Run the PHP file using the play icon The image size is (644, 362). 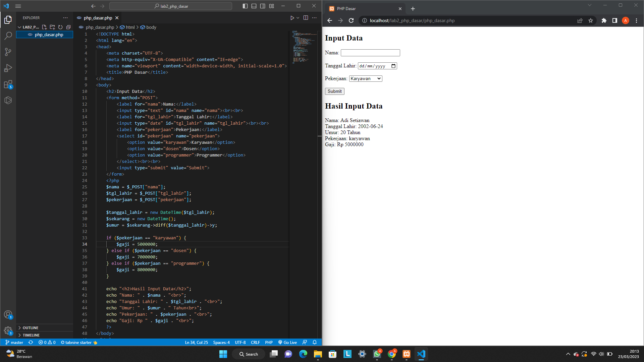pyautogui.click(x=291, y=18)
